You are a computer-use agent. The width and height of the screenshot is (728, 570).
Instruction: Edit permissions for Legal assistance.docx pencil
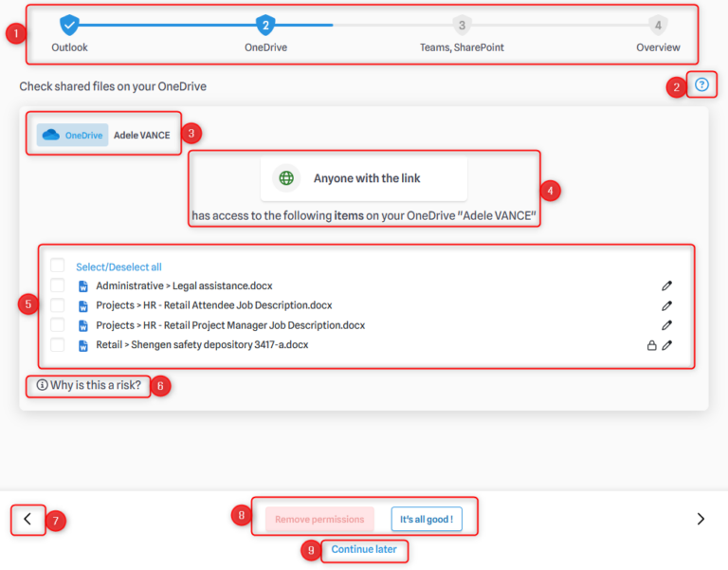(666, 285)
